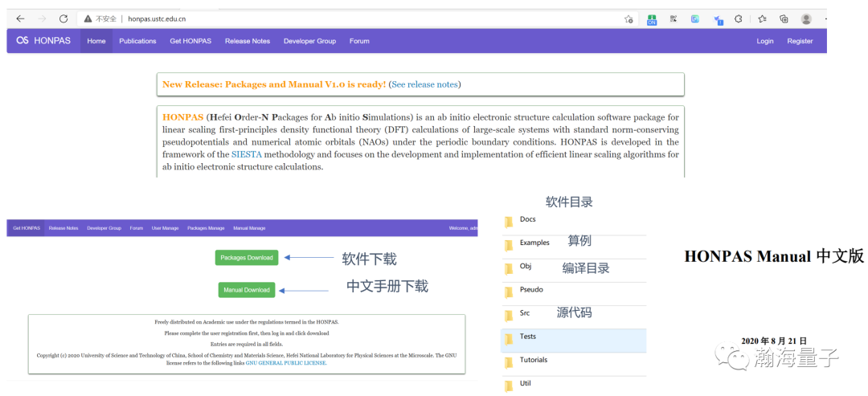Click the Packages Download button

247,258
